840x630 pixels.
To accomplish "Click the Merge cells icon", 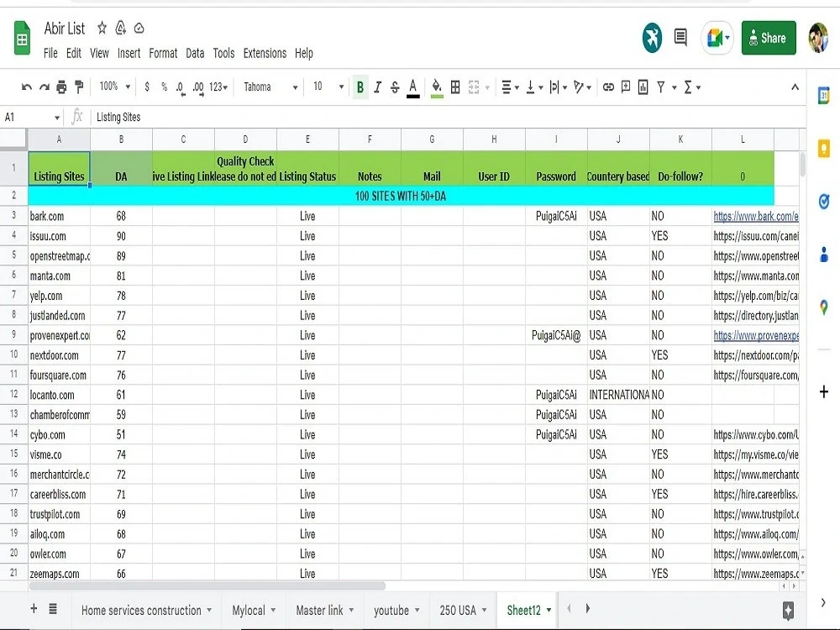I will (x=474, y=87).
